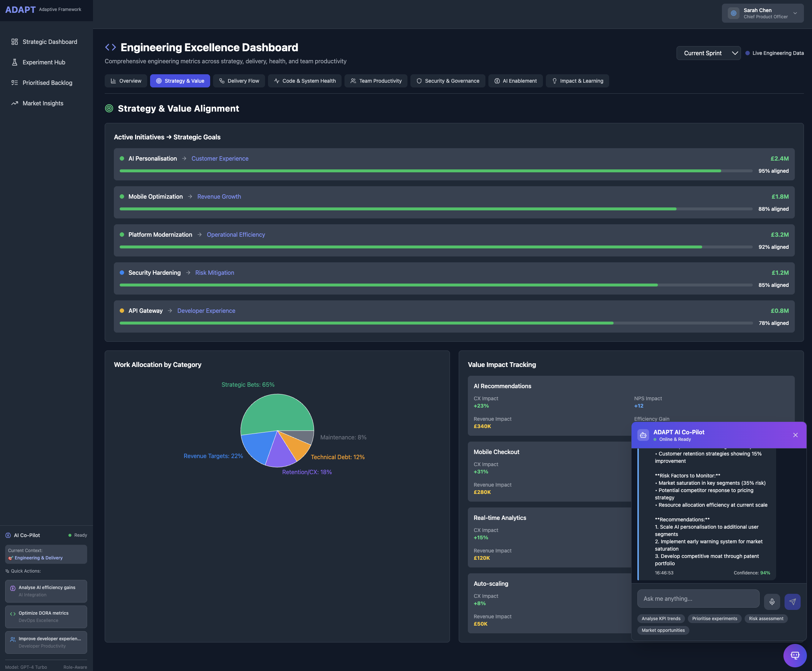Open the Security & Governance tab

click(447, 81)
